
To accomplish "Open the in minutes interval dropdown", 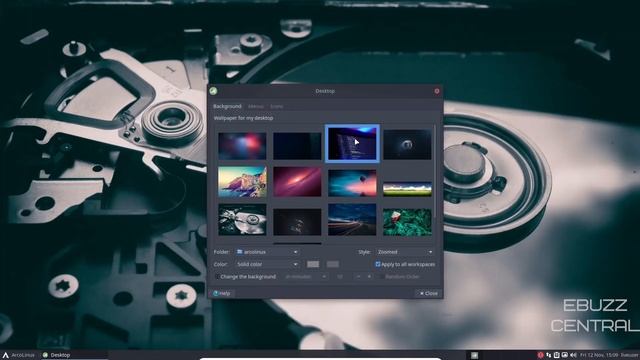I will point(306,277).
